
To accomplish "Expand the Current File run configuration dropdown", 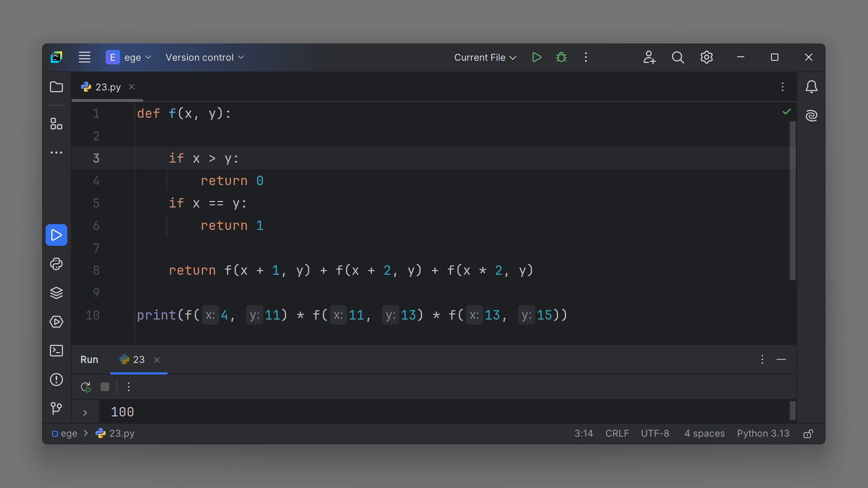I will pos(485,57).
